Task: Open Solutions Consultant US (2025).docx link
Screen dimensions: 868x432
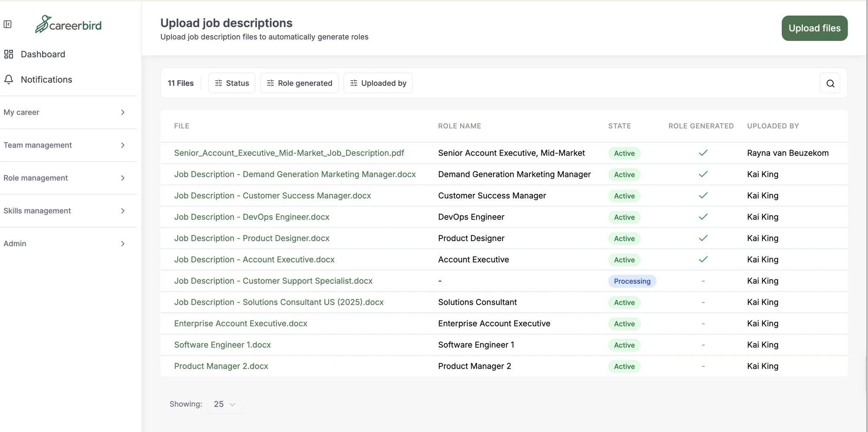Action: (x=279, y=302)
